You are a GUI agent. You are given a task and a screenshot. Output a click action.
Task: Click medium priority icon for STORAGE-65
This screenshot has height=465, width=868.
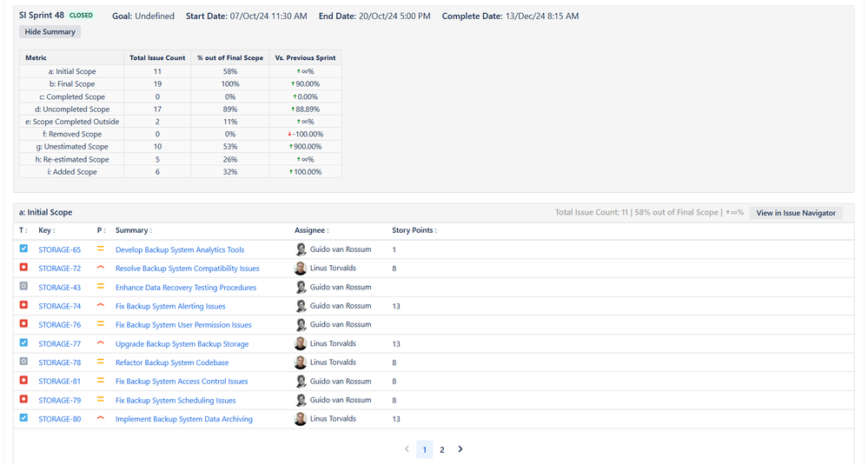[x=101, y=249]
